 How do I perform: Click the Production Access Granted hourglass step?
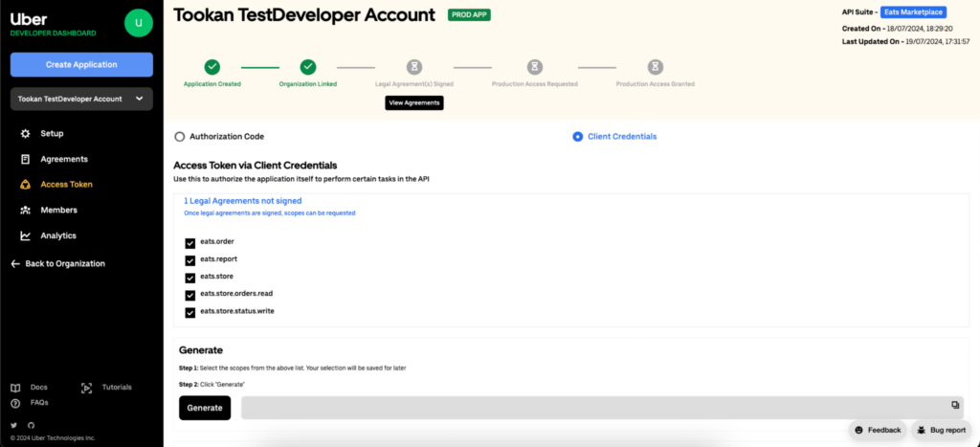(x=655, y=66)
